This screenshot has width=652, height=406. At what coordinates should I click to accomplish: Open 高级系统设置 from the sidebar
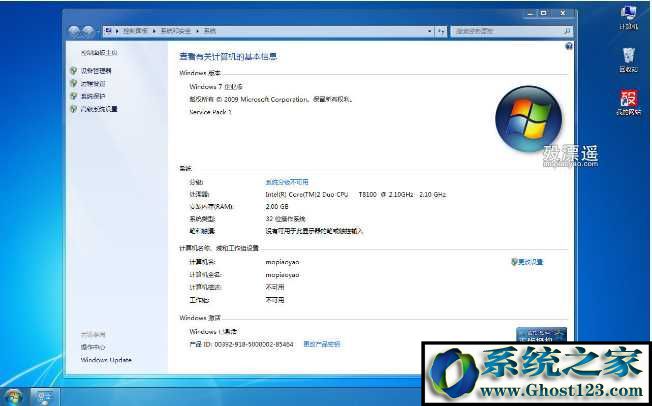[x=99, y=109]
